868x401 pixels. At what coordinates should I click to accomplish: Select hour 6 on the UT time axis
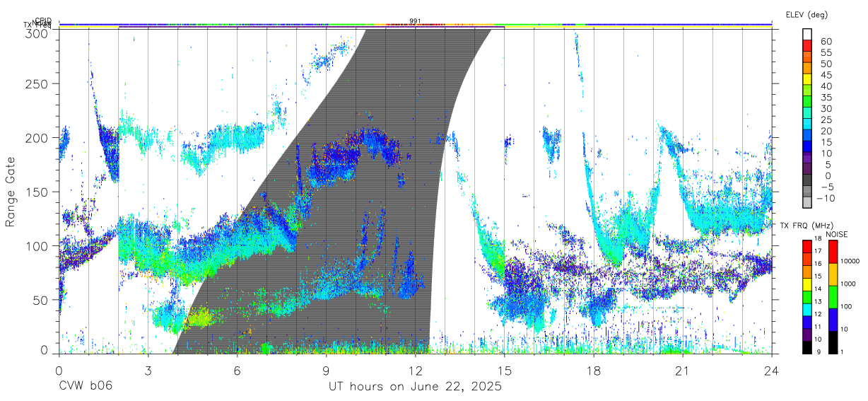(x=237, y=370)
